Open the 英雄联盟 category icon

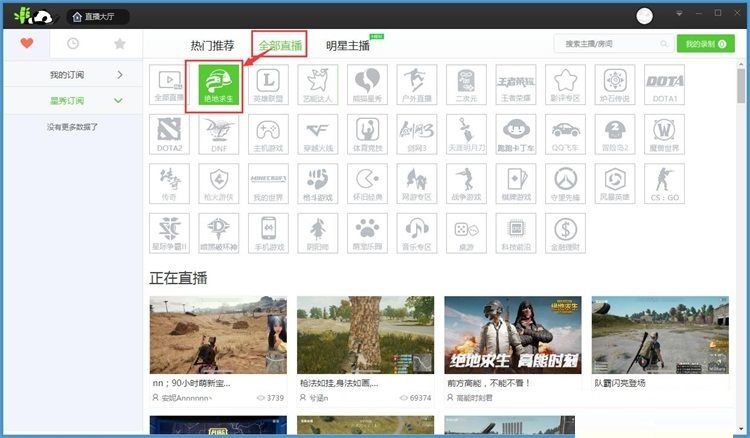pyautogui.click(x=267, y=85)
